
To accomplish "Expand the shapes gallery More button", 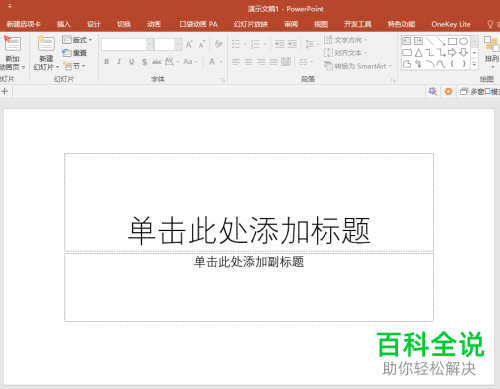I will tap(474, 64).
